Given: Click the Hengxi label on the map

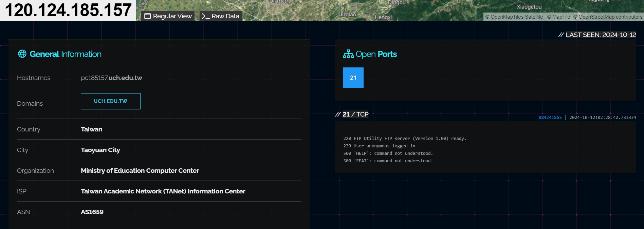Looking at the screenshot, I should [x=383, y=17].
